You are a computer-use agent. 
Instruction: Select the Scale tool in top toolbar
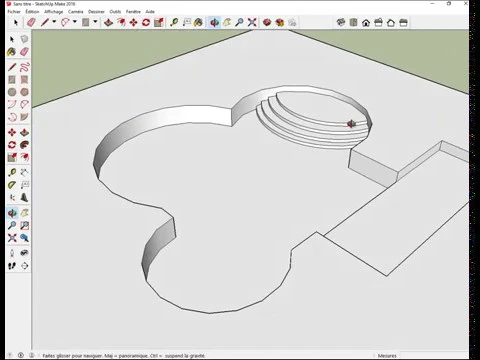159,23
